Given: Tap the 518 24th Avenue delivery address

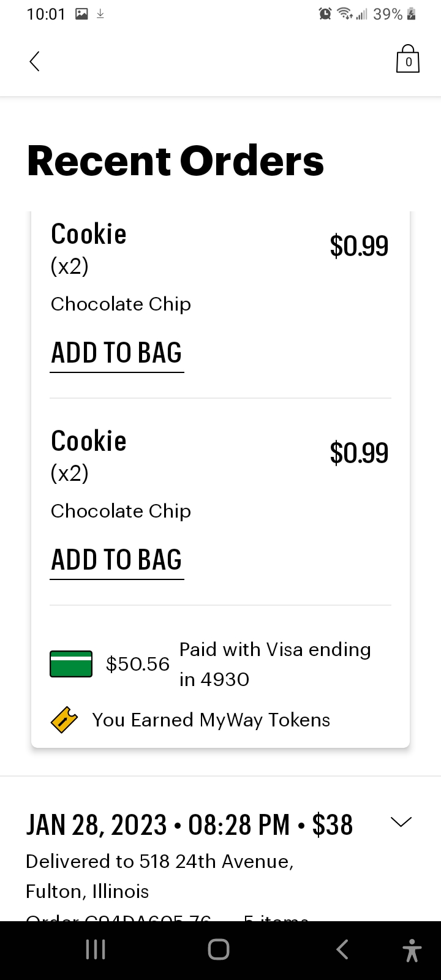Looking at the screenshot, I should 160,876.
